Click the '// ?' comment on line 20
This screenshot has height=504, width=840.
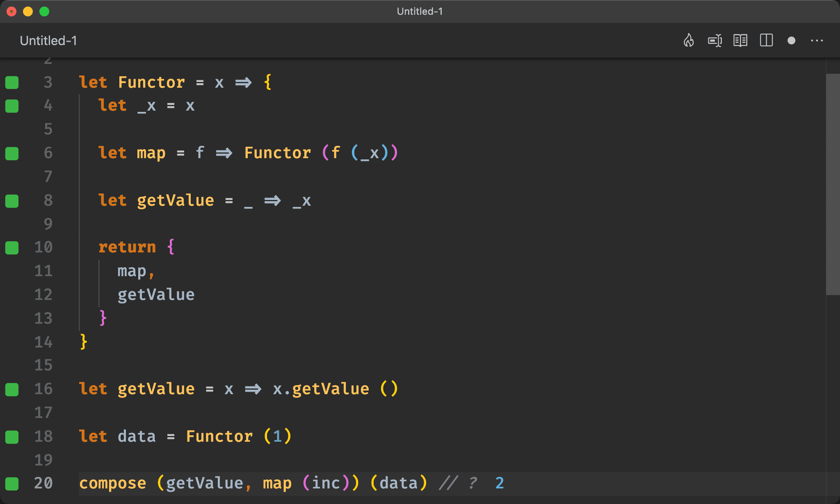[458, 483]
